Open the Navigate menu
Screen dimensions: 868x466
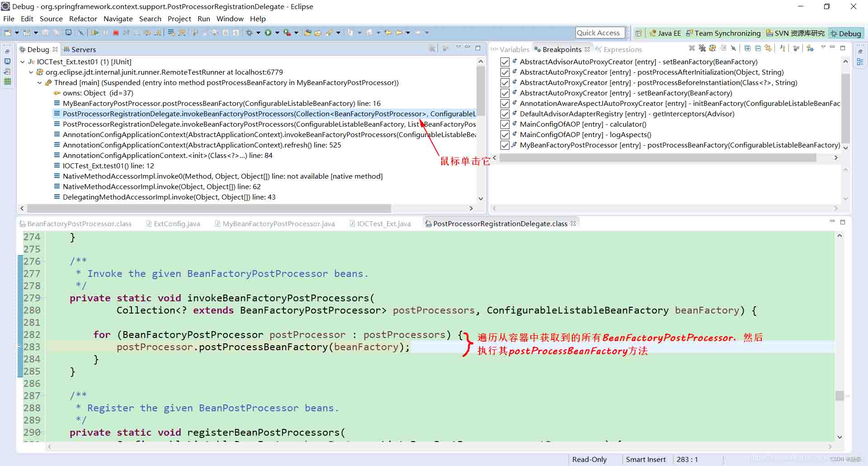(118, 19)
